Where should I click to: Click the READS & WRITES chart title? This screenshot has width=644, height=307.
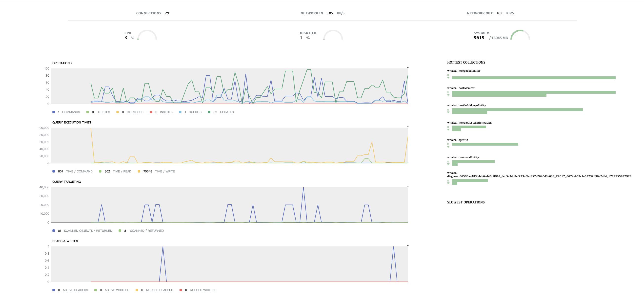pyautogui.click(x=65, y=241)
